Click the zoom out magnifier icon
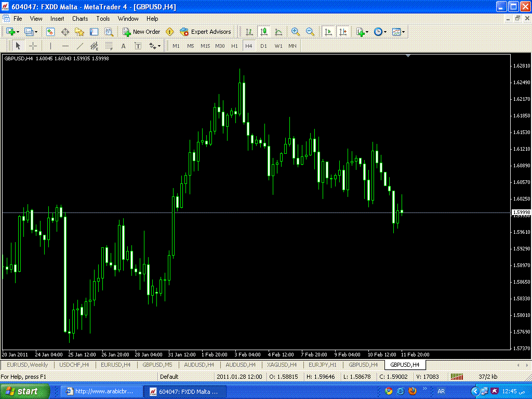This screenshot has width=532, height=399. pyautogui.click(x=310, y=32)
